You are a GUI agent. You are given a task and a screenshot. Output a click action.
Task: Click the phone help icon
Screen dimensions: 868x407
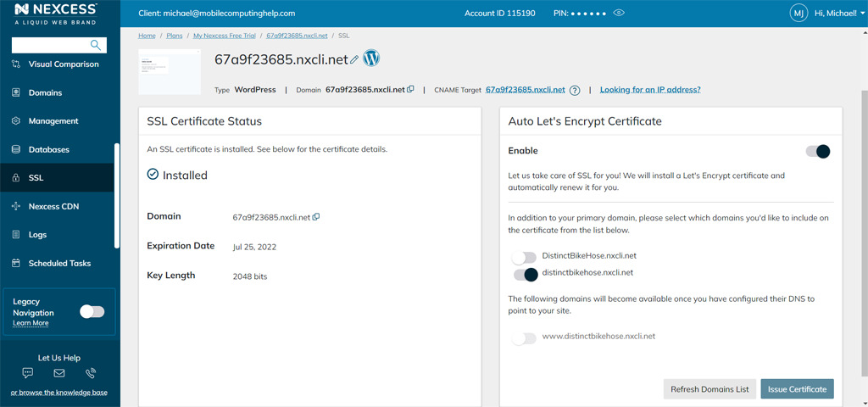[x=91, y=373]
